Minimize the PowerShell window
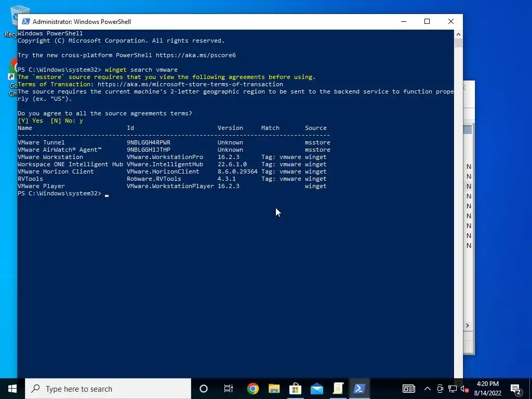Viewport: 532px width, 399px height. coord(403,21)
